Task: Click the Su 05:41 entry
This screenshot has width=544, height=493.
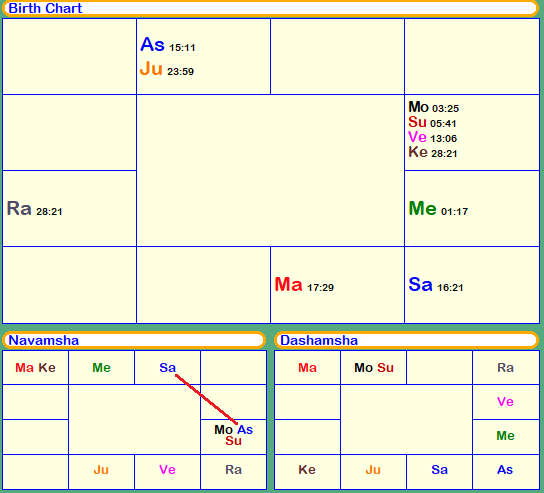Action: point(432,122)
